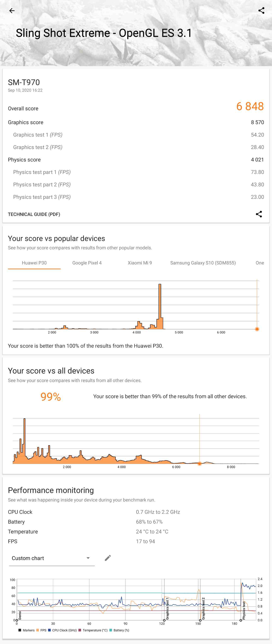Go back using the top arrow icon

12,11
